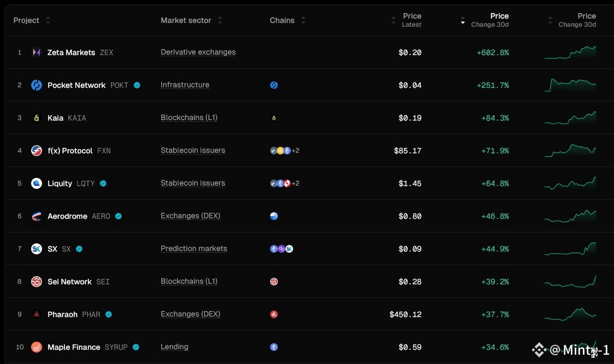Viewport: 614px width, 364px height.
Task: Click the f(x) Protocol logo icon
Action: 37,151
